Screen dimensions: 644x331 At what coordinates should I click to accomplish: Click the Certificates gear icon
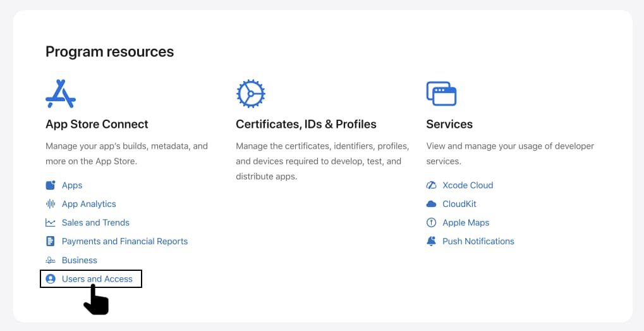(x=250, y=94)
